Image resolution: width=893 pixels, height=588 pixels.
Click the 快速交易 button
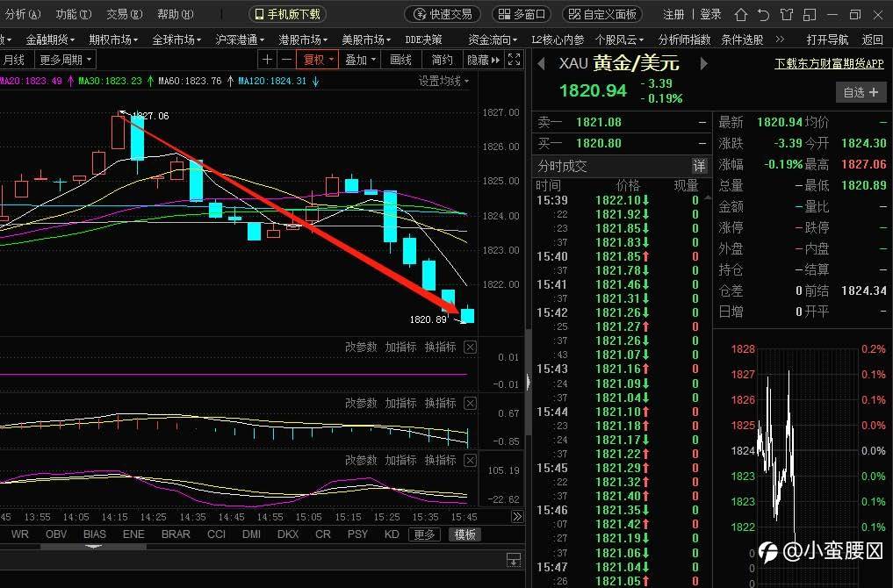click(x=443, y=14)
